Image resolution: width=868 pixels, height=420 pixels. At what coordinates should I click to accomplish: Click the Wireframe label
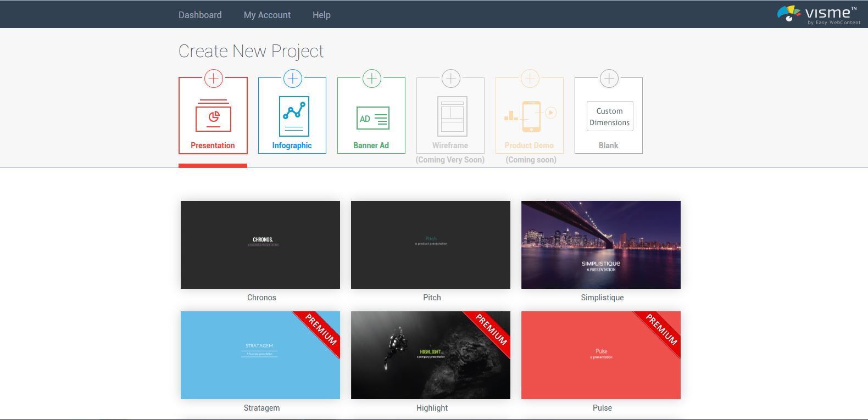pyautogui.click(x=450, y=145)
